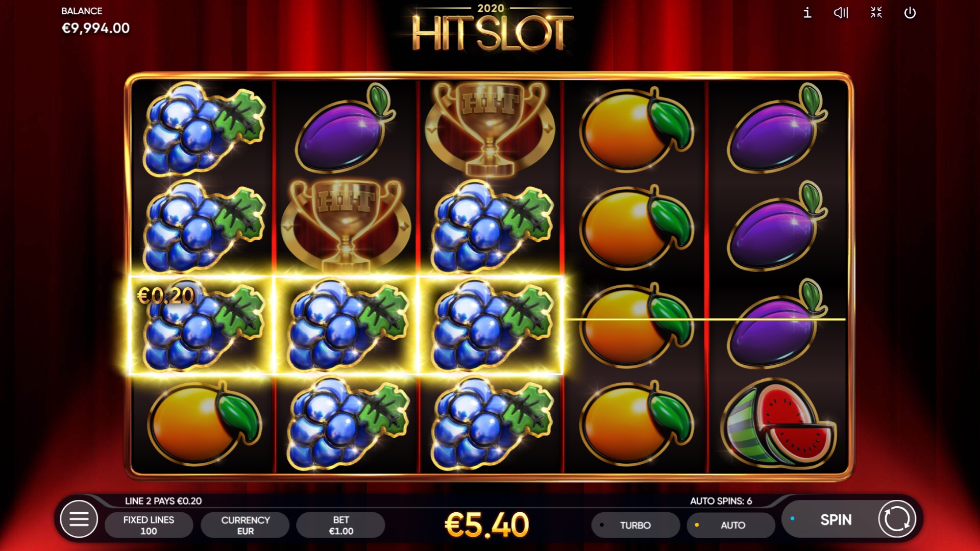
Task: Click the €5.40 win amount
Action: pyautogui.click(x=487, y=525)
